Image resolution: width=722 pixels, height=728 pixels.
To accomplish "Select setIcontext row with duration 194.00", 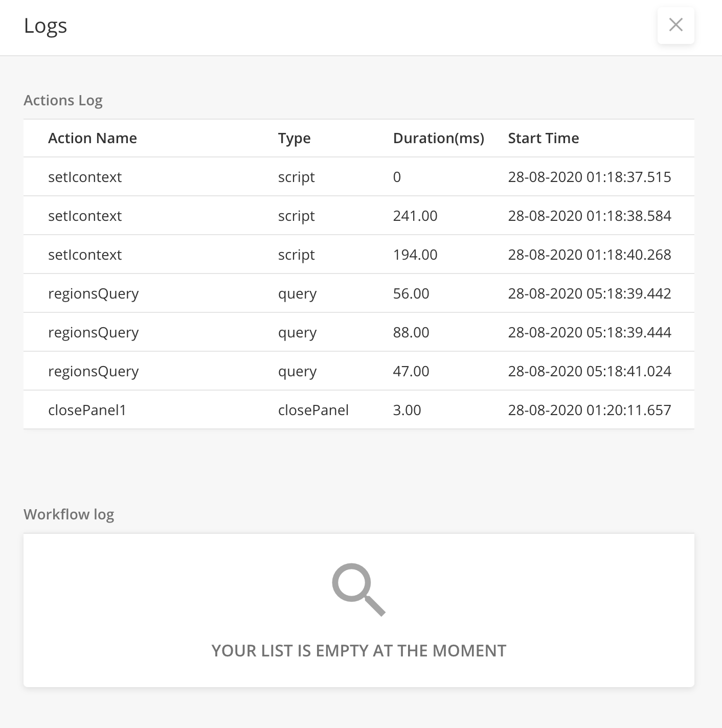I will (x=358, y=254).
